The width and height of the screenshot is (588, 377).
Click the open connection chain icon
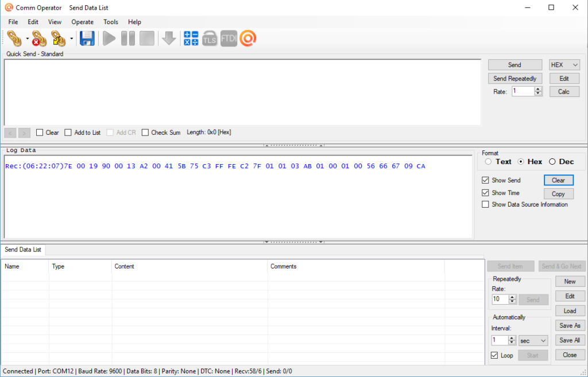15,38
